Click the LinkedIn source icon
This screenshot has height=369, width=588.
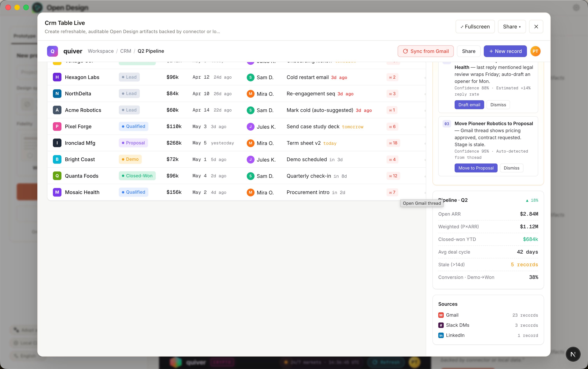[441, 335]
